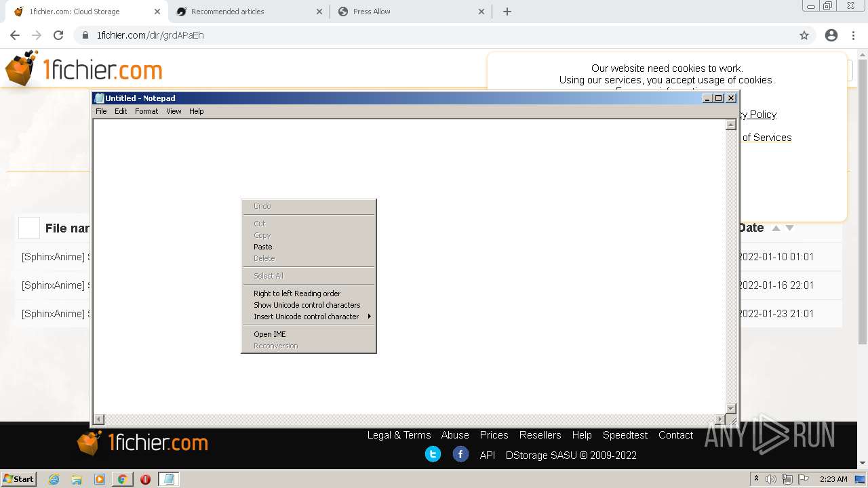
Task: Click Notepad horizontal scrollbar left arrow
Action: [x=99, y=420]
